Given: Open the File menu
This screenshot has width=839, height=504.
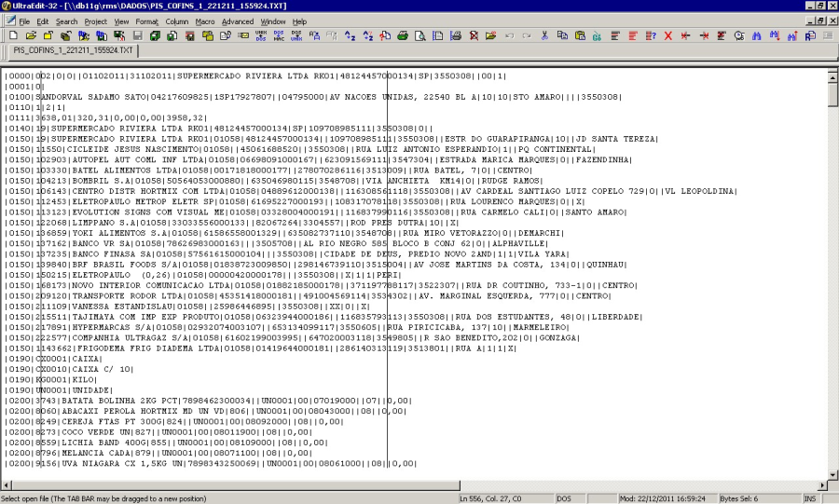Looking at the screenshot, I should (x=24, y=21).
